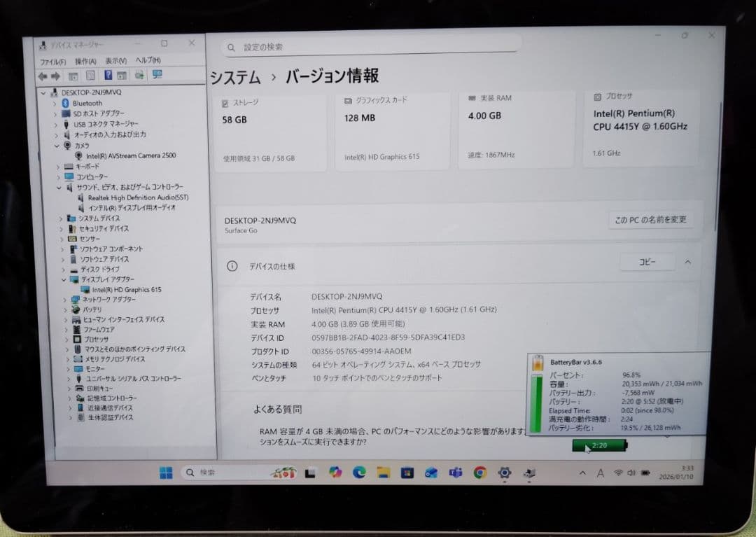Click the ストレージ 58 GB card
The image size is (756, 537).
click(270, 132)
